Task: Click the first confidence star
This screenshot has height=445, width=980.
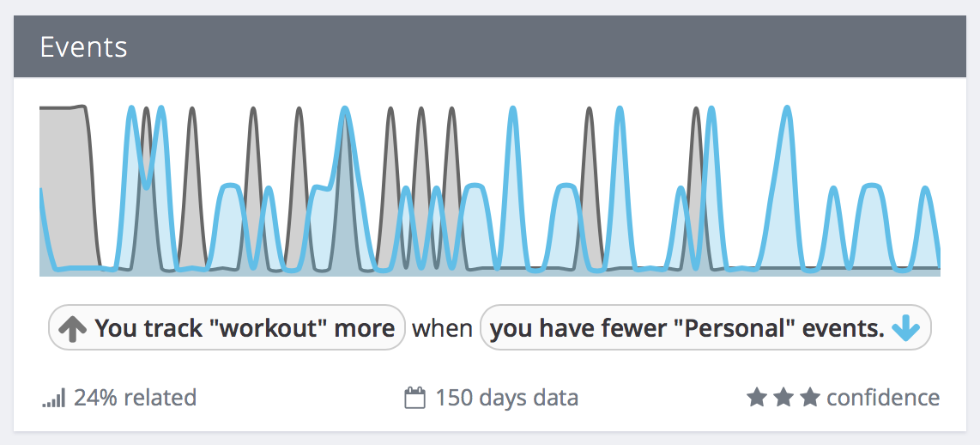Action: click(757, 398)
